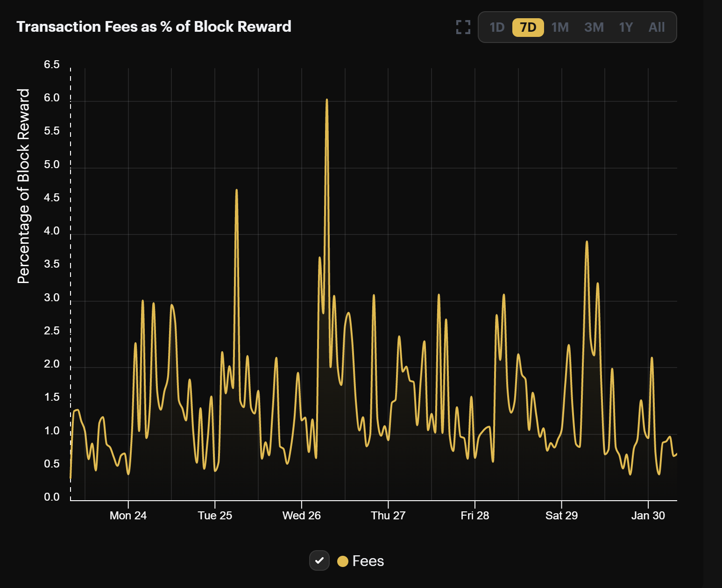This screenshot has height=588, width=722.
Task: Switch to the 1M time range
Action: pyautogui.click(x=560, y=27)
